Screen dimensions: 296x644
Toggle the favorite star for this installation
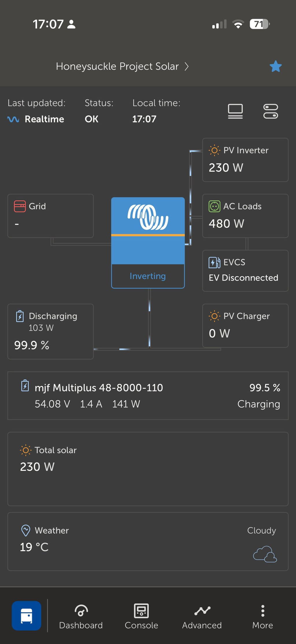click(x=275, y=66)
